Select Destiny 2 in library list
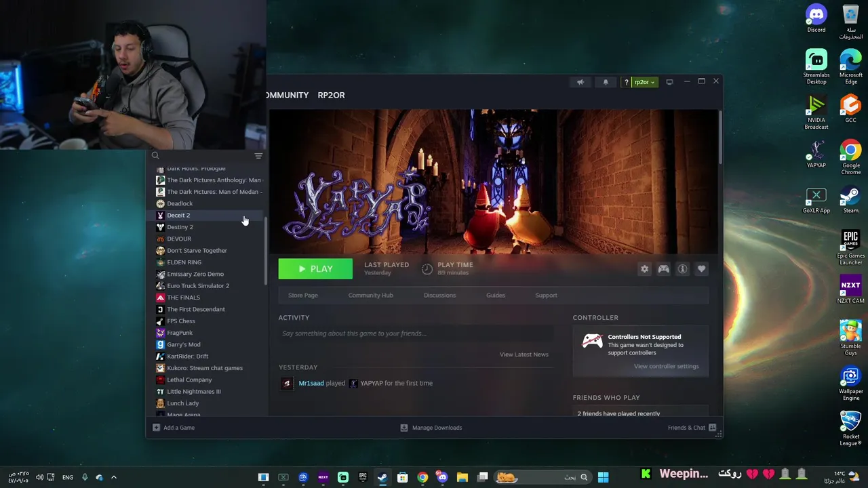 (x=206, y=227)
